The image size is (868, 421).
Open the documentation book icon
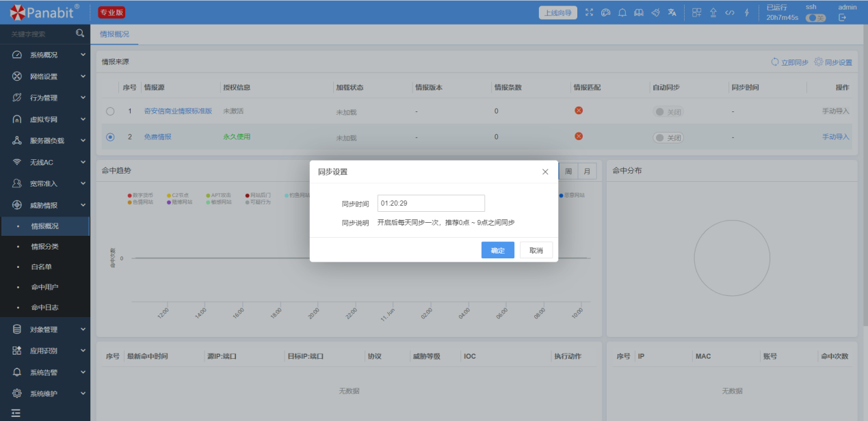click(x=639, y=12)
